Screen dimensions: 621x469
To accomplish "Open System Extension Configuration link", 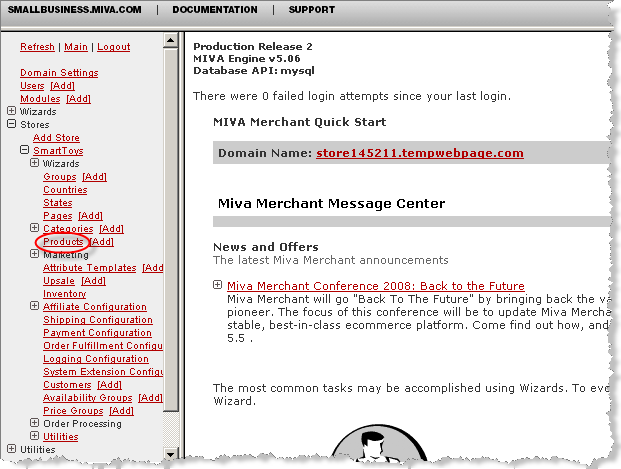I will point(103,372).
